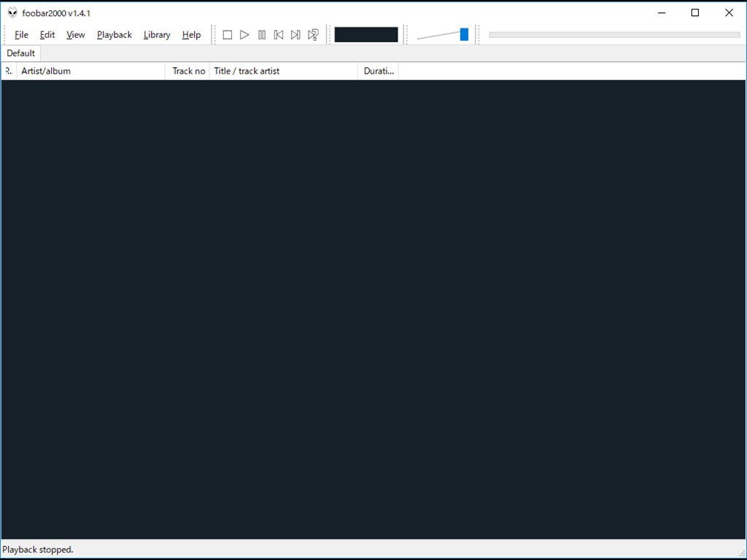Open the View menu

click(75, 34)
